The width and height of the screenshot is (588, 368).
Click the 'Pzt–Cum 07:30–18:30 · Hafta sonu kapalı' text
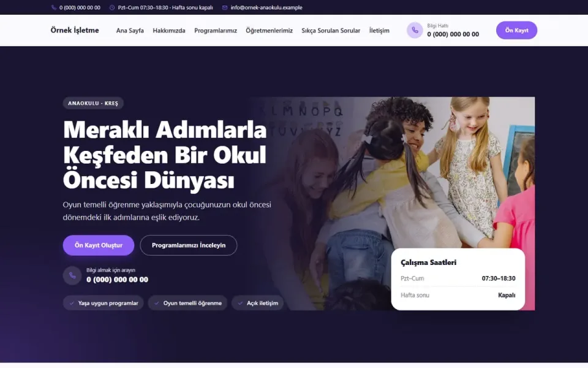click(165, 7)
